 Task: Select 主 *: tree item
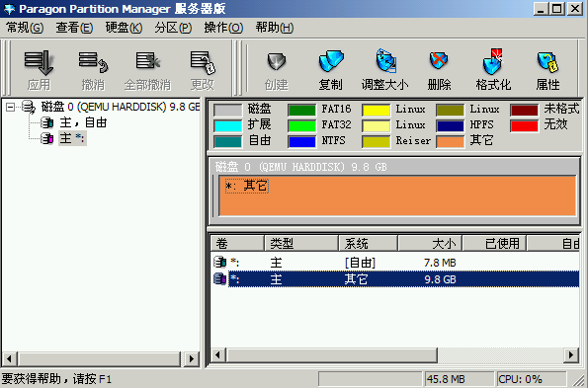click(72, 138)
